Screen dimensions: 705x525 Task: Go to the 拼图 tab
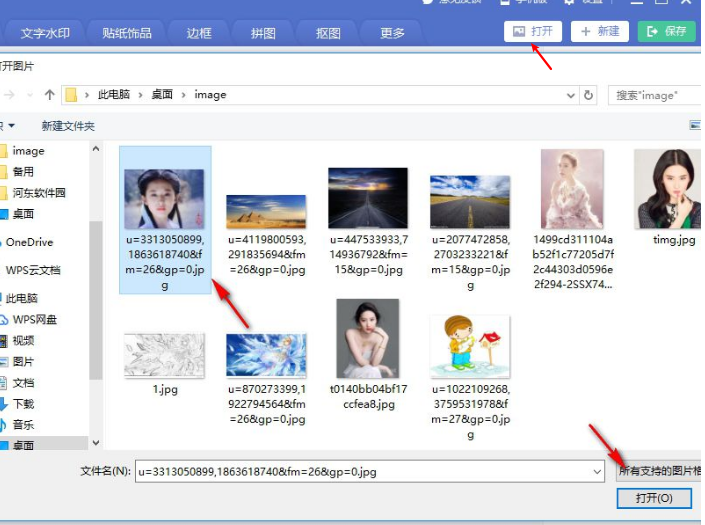point(263,33)
